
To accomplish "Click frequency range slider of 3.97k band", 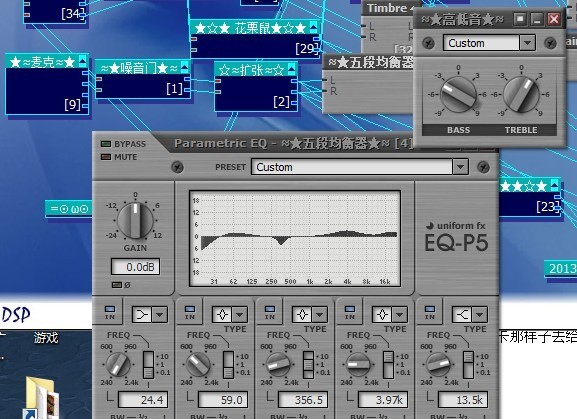I will tap(388, 365).
